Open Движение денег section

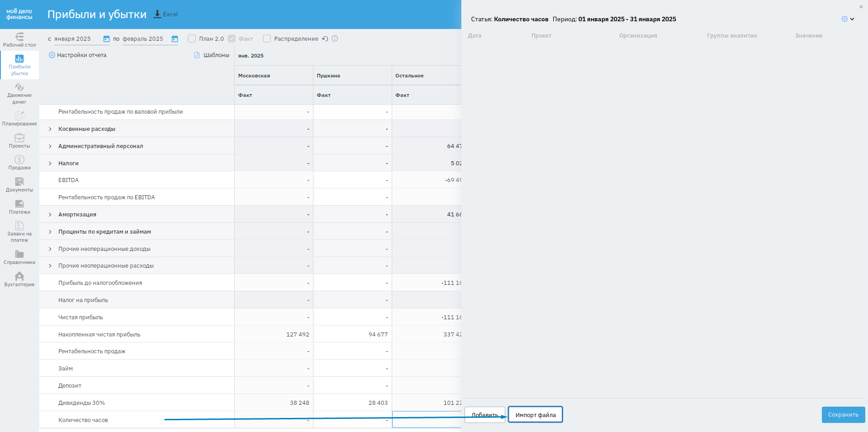[x=19, y=94]
